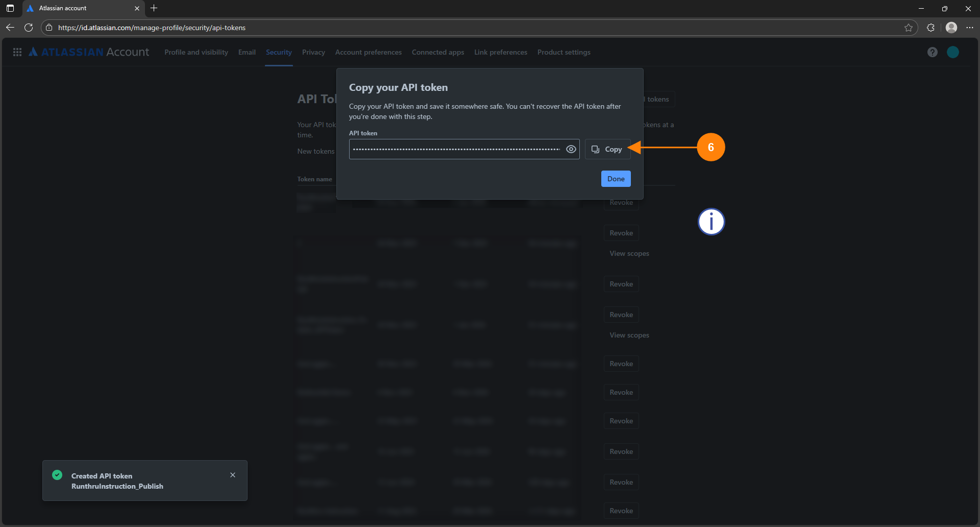
Task: Open the Help question mark icon
Action: point(932,52)
